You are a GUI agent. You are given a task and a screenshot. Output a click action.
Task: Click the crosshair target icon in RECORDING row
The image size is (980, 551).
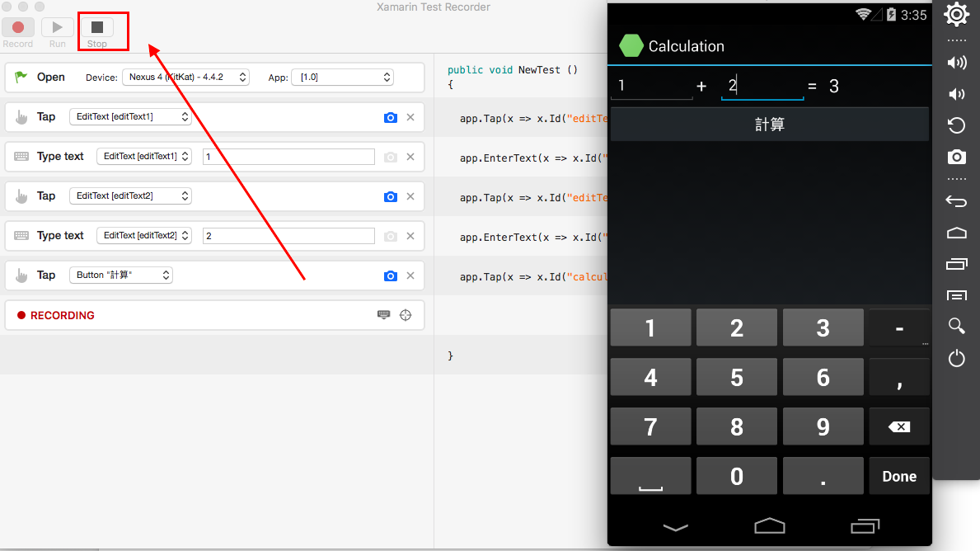coord(406,315)
